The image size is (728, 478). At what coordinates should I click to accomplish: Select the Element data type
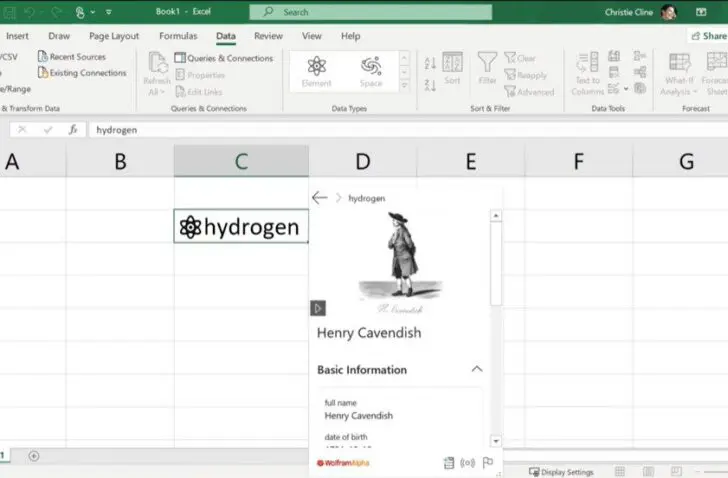click(x=317, y=71)
